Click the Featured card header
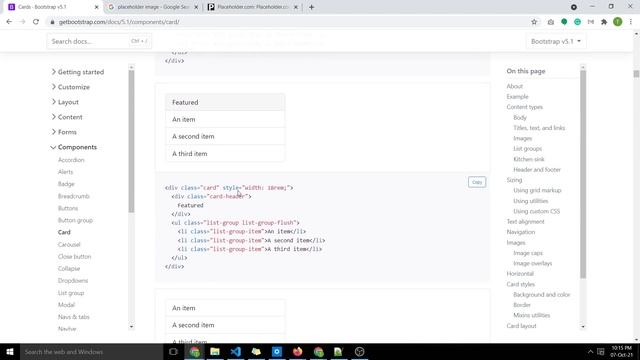Viewport: 640px width, 360px height. tap(225, 102)
